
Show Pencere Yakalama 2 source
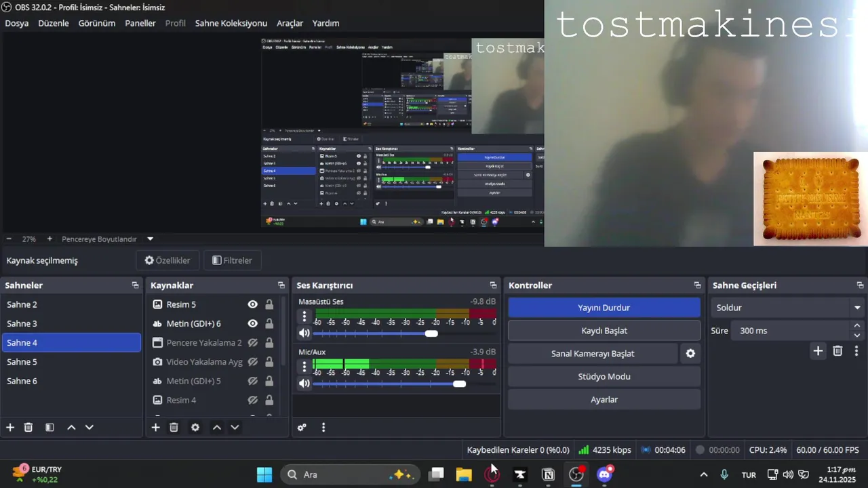coord(253,343)
